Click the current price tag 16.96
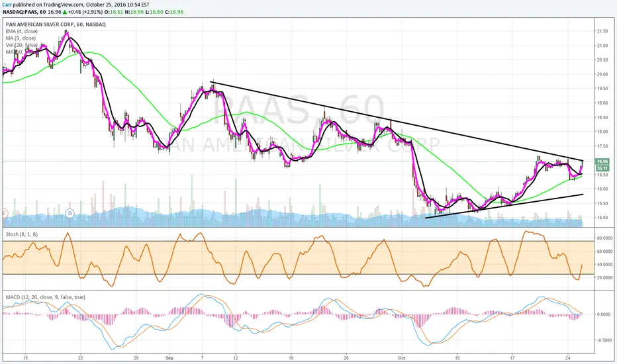The height and width of the screenshot is (364, 617). (x=602, y=161)
